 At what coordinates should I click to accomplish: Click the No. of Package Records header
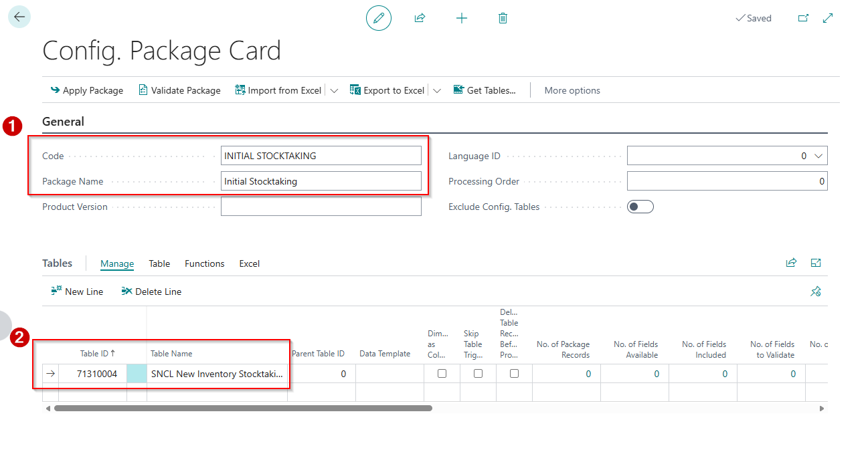pos(563,350)
